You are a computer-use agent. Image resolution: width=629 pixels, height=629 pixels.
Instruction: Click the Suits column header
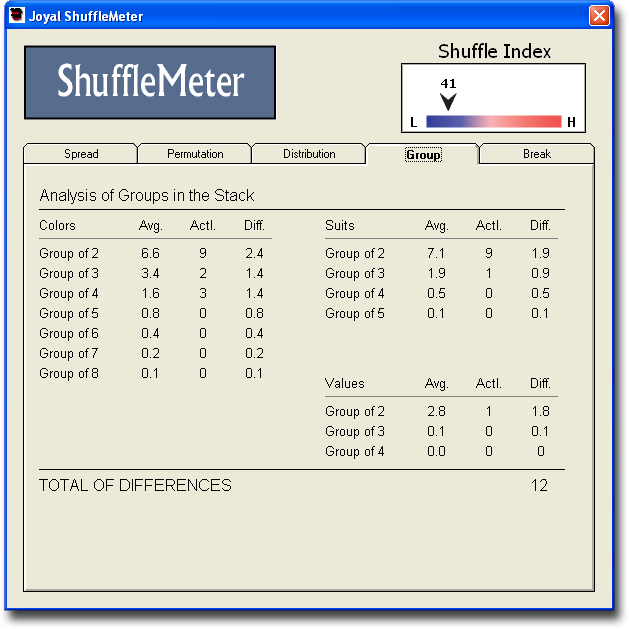[340, 225]
